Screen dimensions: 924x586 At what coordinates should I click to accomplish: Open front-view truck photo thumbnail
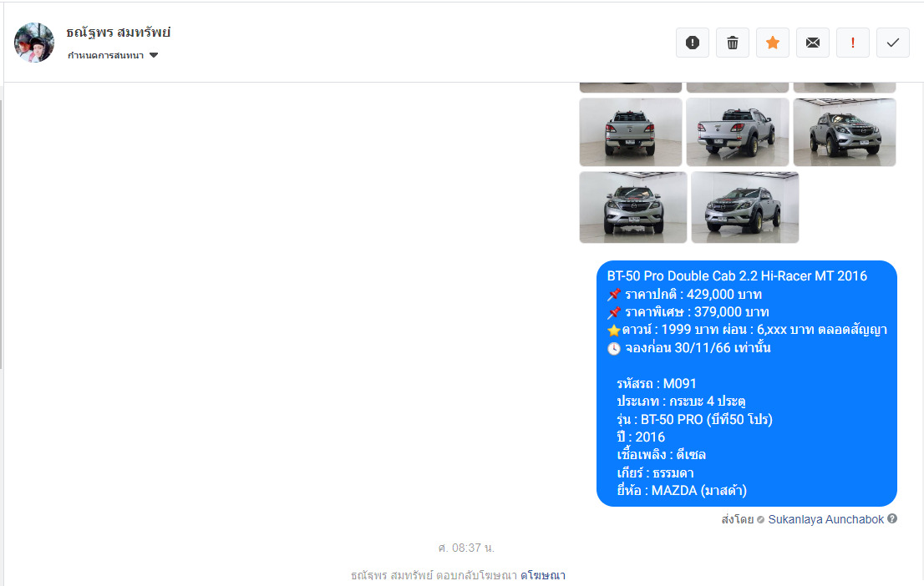[633, 207]
